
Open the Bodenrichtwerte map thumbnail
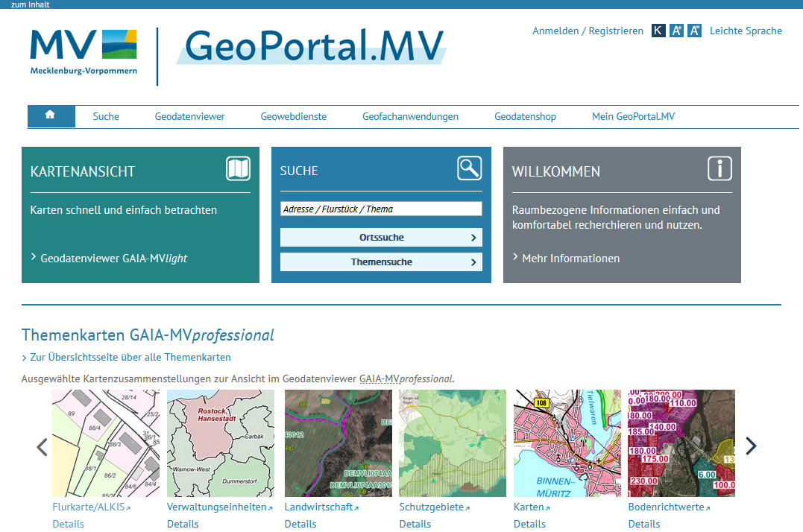[681, 443]
